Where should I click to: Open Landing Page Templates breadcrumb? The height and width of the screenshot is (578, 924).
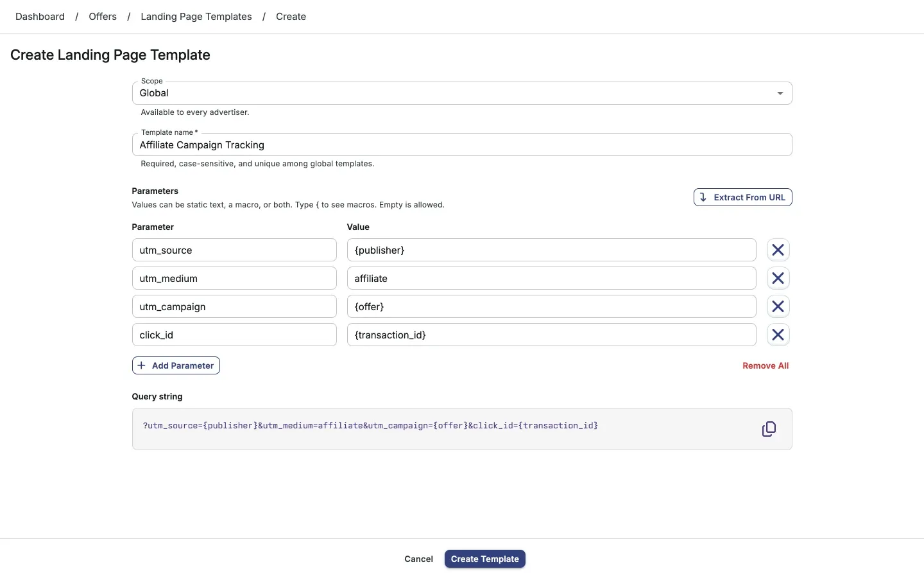[196, 17]
